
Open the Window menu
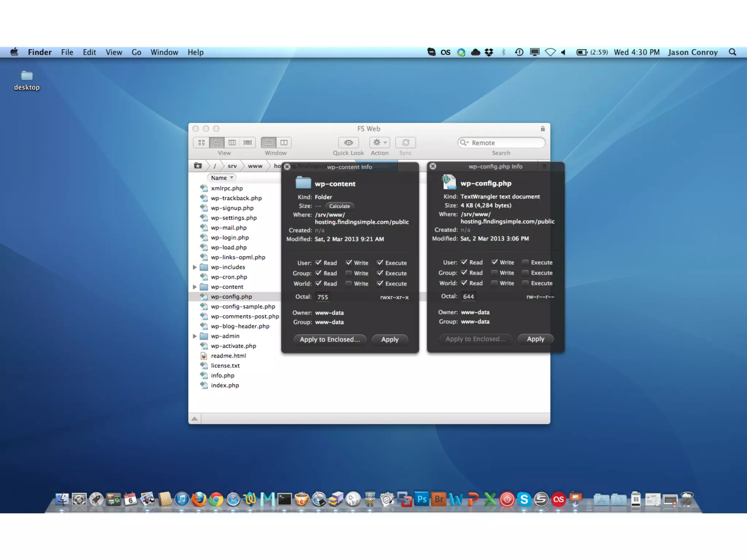point(164,52)
